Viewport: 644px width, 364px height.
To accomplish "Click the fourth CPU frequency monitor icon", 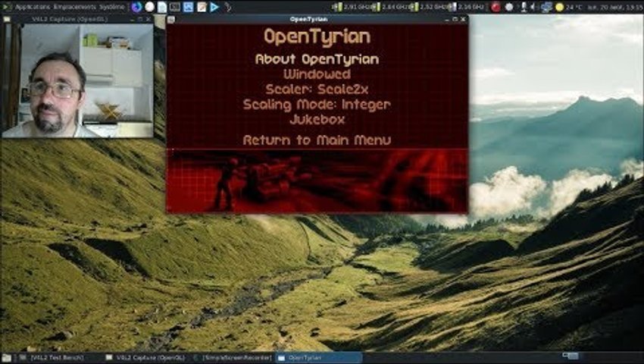I will coord(452,7).
